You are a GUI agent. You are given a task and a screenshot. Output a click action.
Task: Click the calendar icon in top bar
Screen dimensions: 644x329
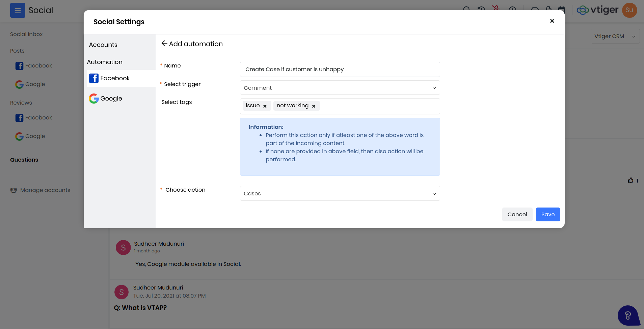click(562, 10)
